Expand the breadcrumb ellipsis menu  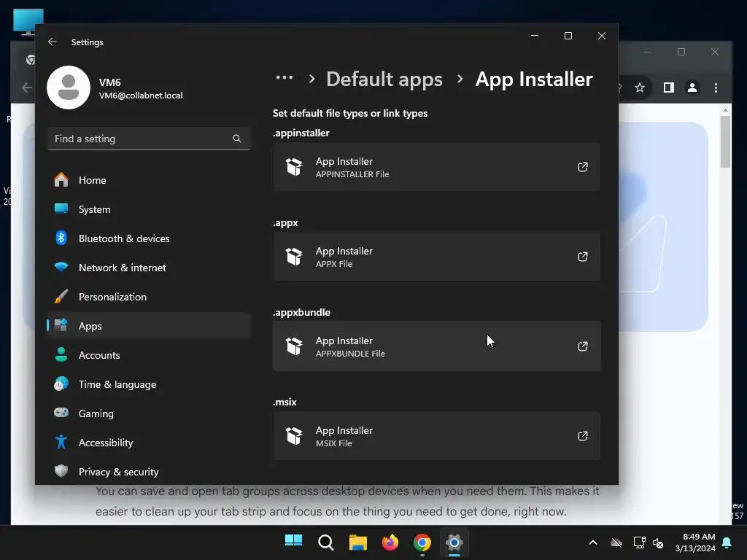[x=285, y=77]
